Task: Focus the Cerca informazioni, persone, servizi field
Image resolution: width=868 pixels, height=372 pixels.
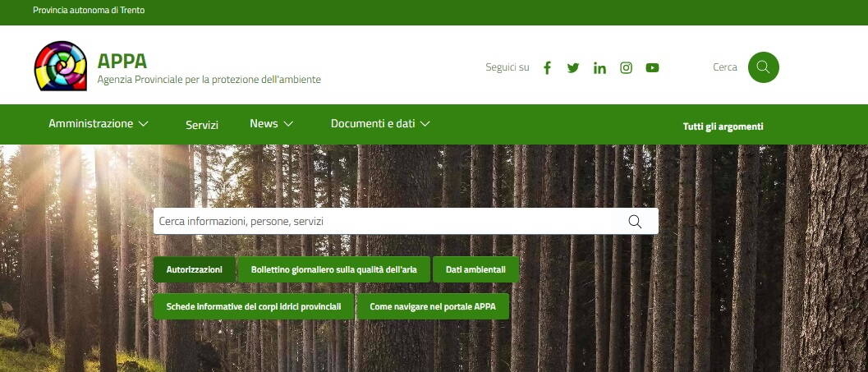Action: point(386,221)
